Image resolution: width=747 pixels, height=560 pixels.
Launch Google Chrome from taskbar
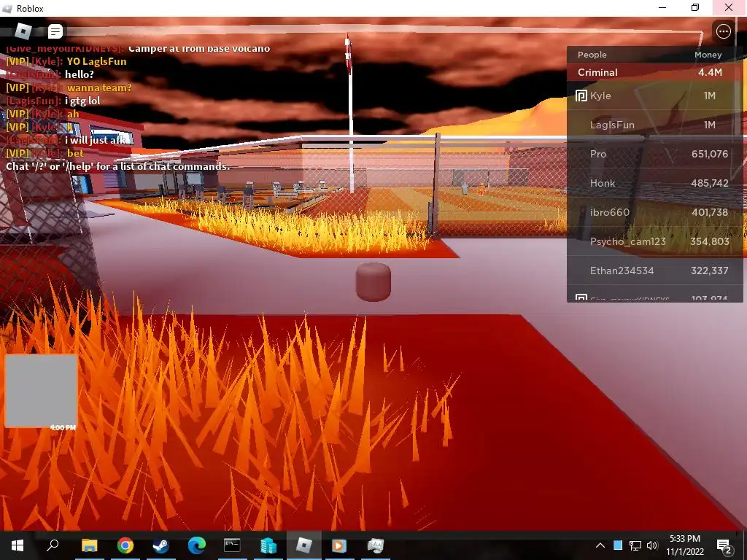click(x=125, y=545)
